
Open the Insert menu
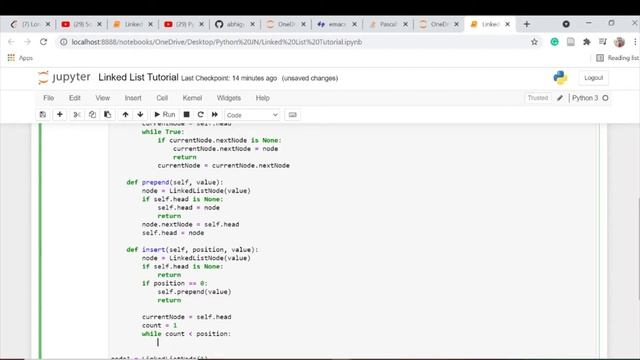(133, 98)
